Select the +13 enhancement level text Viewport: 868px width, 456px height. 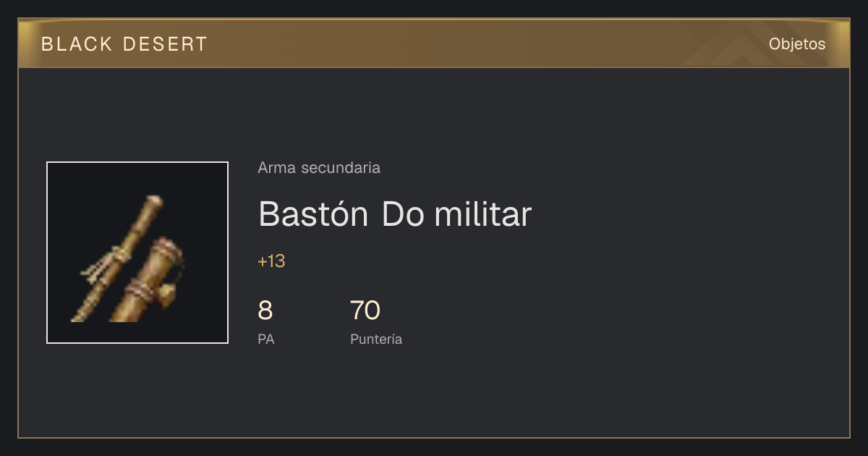click(271, 261)
